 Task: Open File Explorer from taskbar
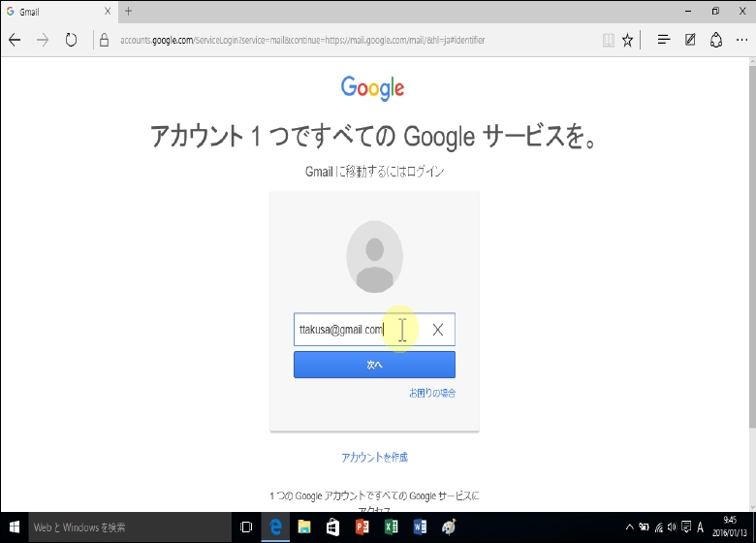(x=304, y=527)
